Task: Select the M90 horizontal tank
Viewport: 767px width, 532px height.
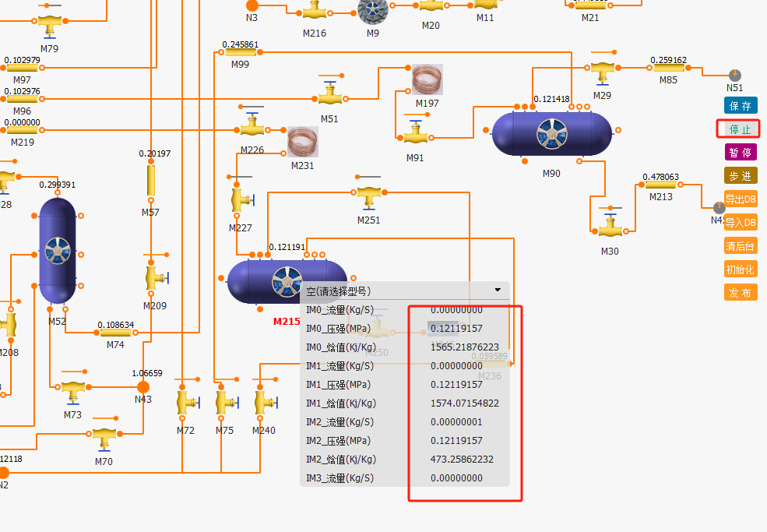Action: [x=552, y=134]
